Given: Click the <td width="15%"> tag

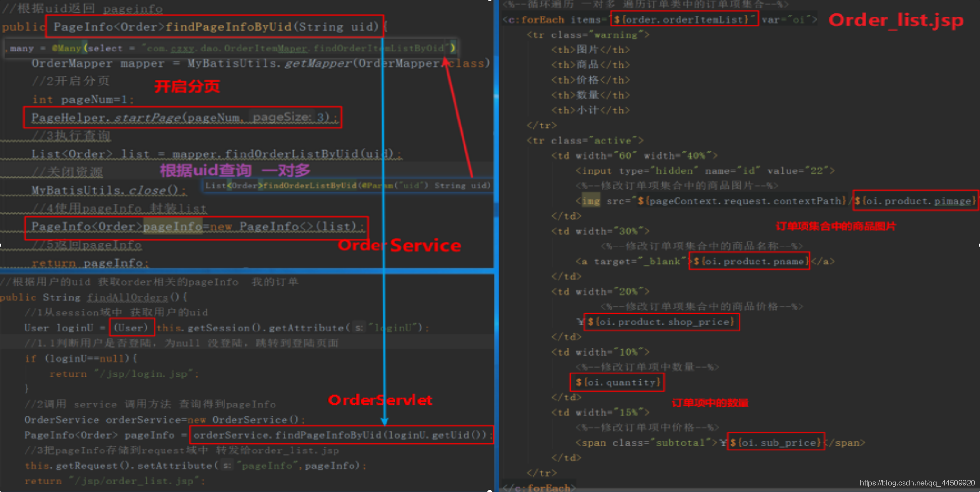Looking at the screenshot, I should tap(601, 413).
